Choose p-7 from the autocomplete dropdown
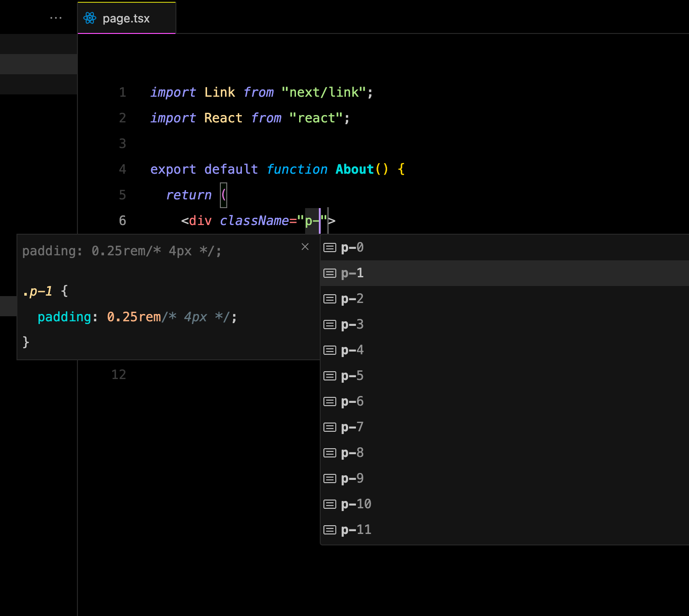Screen dimensions: 689x616 click(352, 427)
